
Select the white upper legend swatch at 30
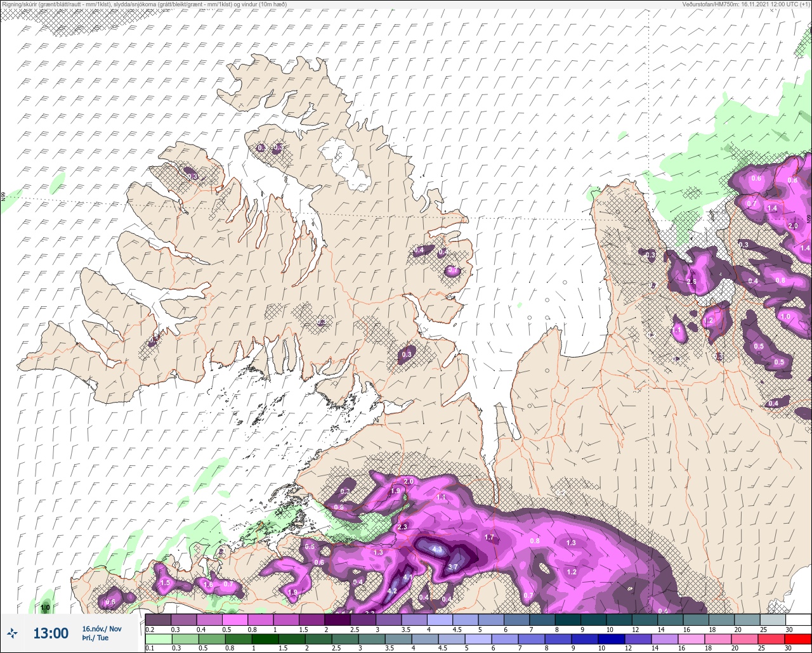797,619
